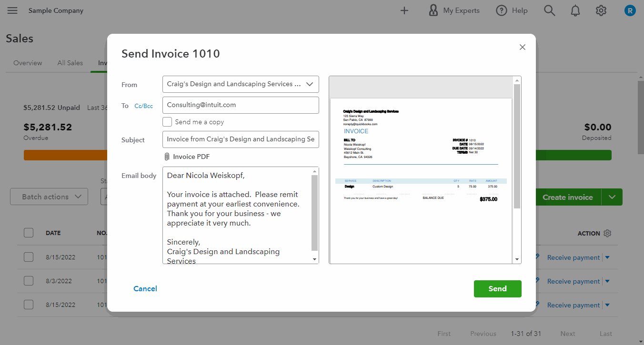Click Cancel in the Send Invoice dialog

click(x=145, y=289)
